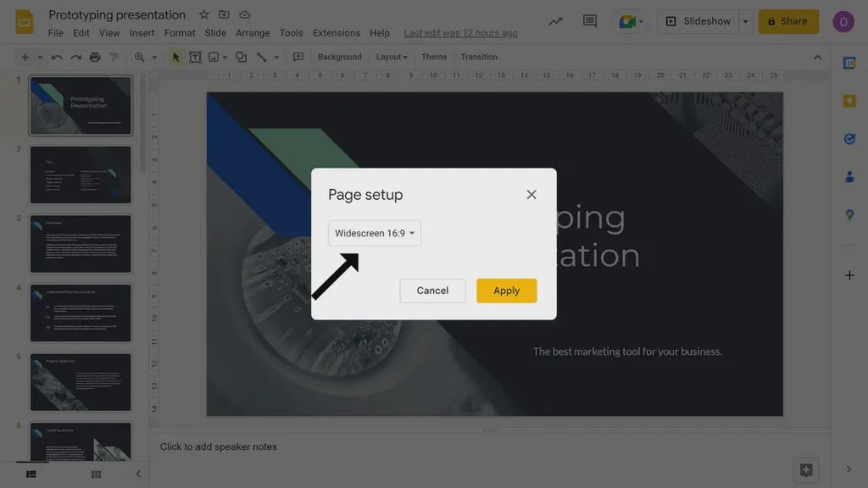Open the Layout dropdown in the toolbar
This screenshot has width=868, height=488.
[391, 57]
